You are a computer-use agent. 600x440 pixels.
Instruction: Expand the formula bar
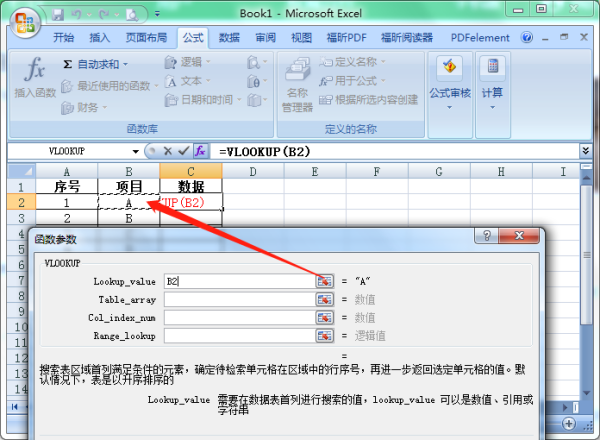(x=585, y=151)
